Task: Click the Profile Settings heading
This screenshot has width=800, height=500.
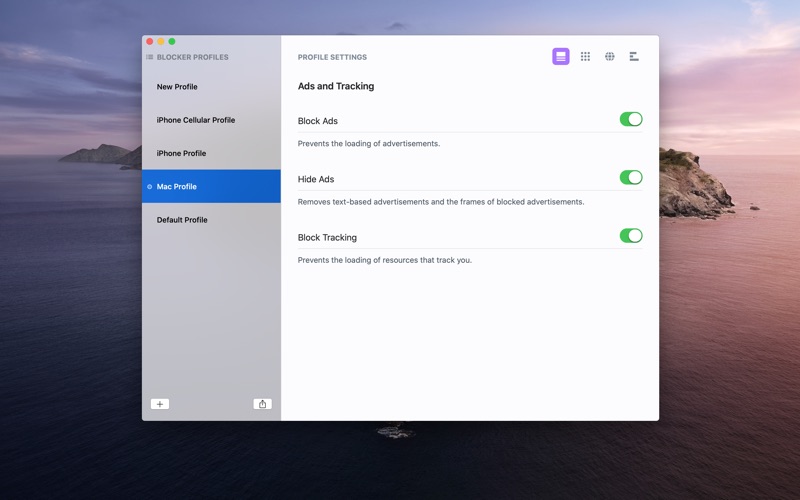Action: click(x=332, y=57)
